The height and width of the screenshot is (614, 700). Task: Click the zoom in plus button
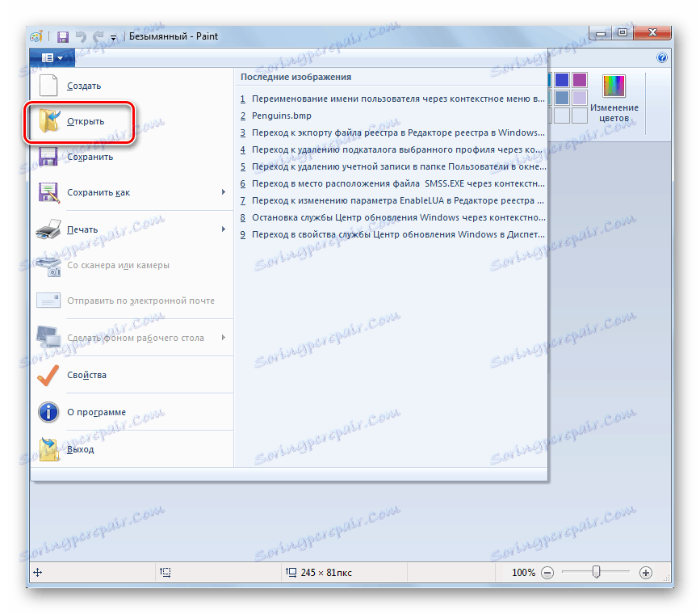click(646, 573)
